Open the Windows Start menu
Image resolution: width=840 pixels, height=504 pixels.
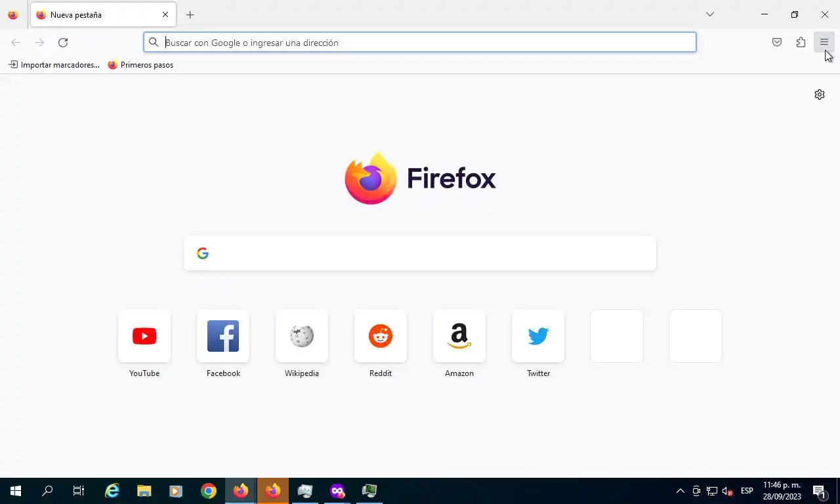pyautogui.click(x=16, y=491)
